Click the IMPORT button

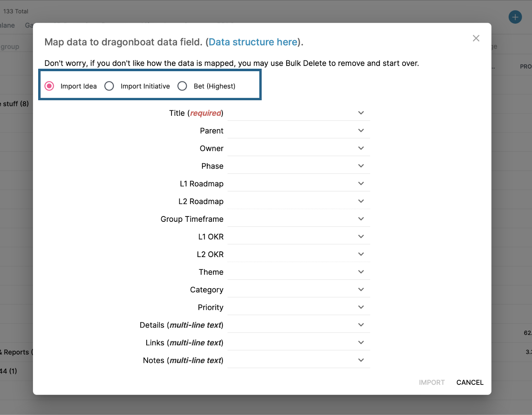(432, 382)
